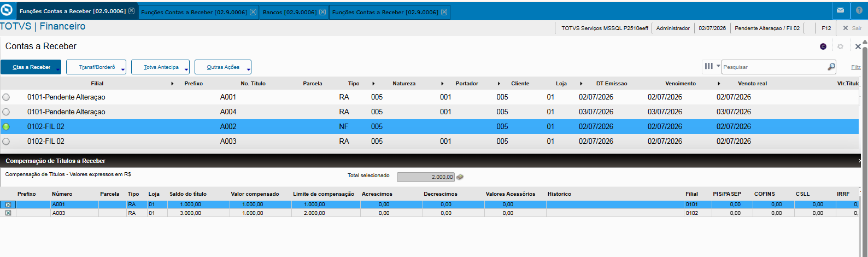The height and width of the screenshot is (257, 868).
Task: Click the 2.000,00 limite cell of A003
Action: (314, 213)
